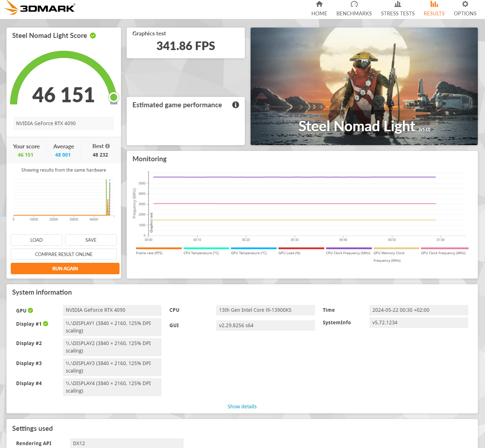Click the green checkmark next to Display #1
Screen dimensions: 485x448
(x=46, y=324)
